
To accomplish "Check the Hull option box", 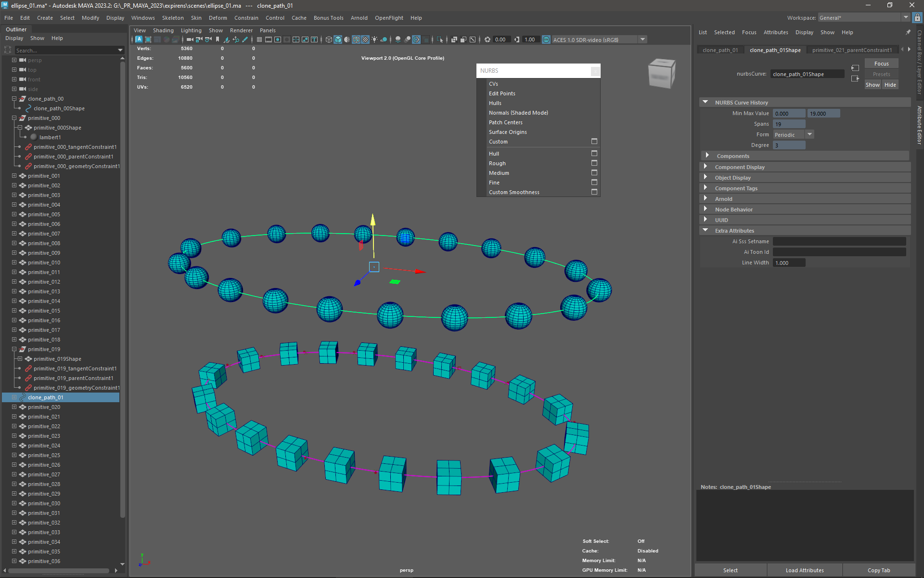I will pos(594,154).
